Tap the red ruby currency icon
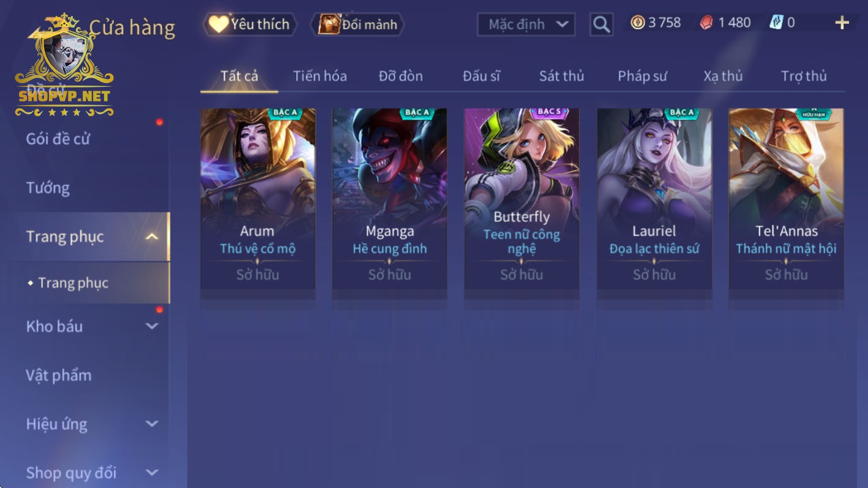This screenshot has height=488, width=868. click(x=707, y=23)
